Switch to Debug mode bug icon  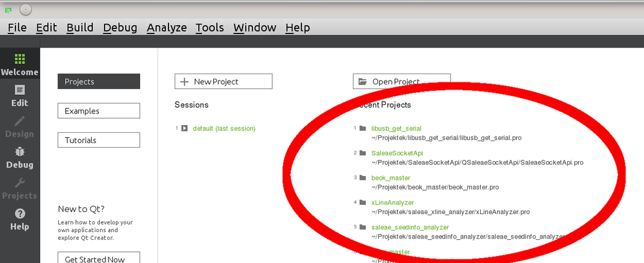20,152
